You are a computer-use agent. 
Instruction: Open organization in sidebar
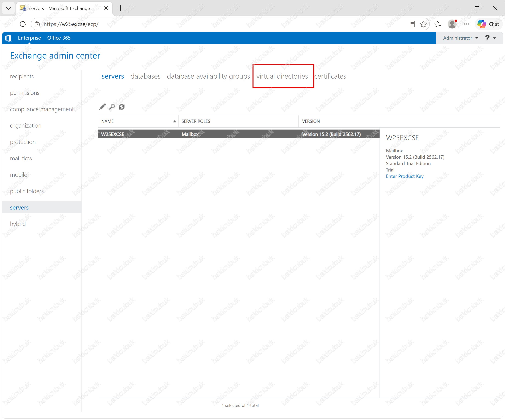(x=25, y=125)
